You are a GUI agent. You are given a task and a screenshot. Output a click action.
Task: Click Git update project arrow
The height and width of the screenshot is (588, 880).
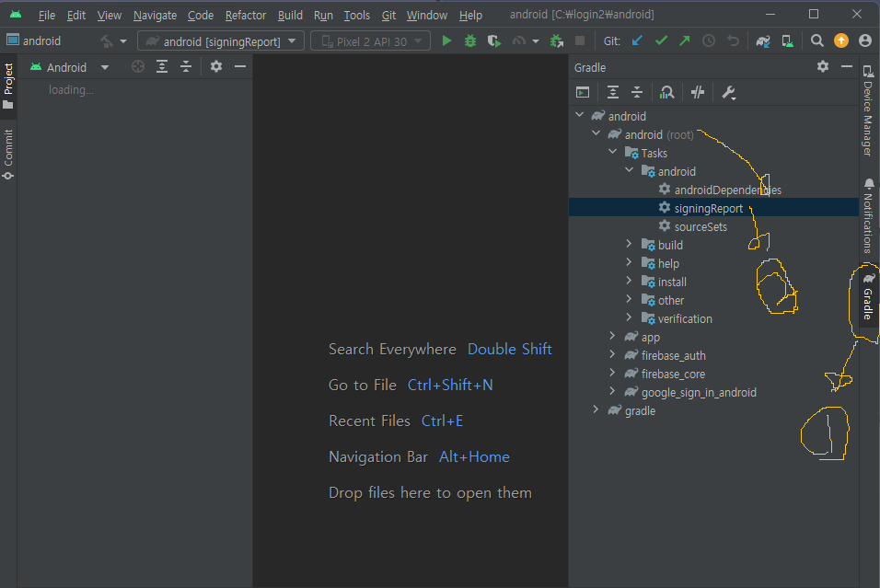[x=637, y=41]
